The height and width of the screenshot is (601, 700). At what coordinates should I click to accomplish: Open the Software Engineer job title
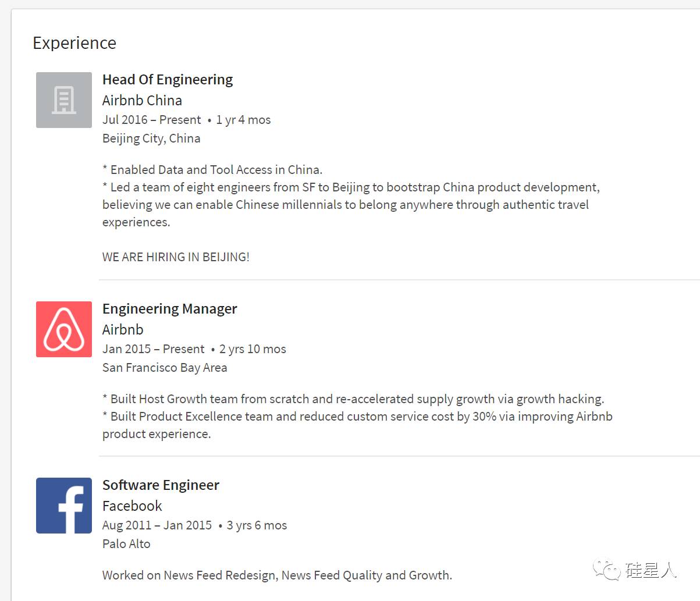click(x=161, y=485)
